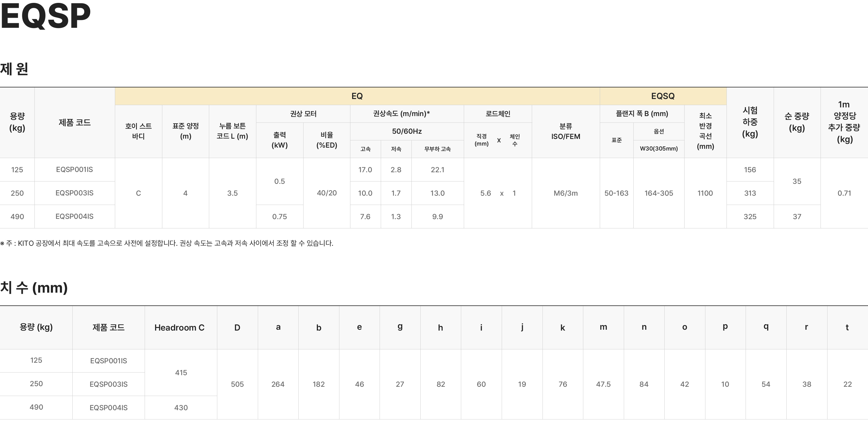The height and width of the screenshot is (440, 868).
Task: Click the 제 원 section heading
Action: (x=14, y=69)
